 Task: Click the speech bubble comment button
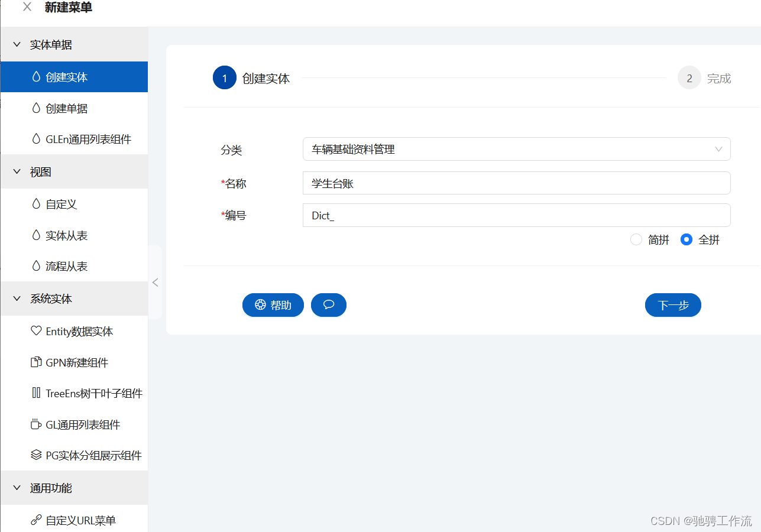coord(329,305)
